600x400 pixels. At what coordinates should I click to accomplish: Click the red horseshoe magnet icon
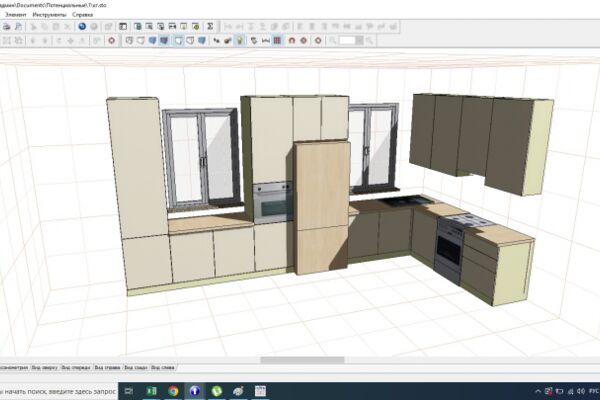pos(292,40)
